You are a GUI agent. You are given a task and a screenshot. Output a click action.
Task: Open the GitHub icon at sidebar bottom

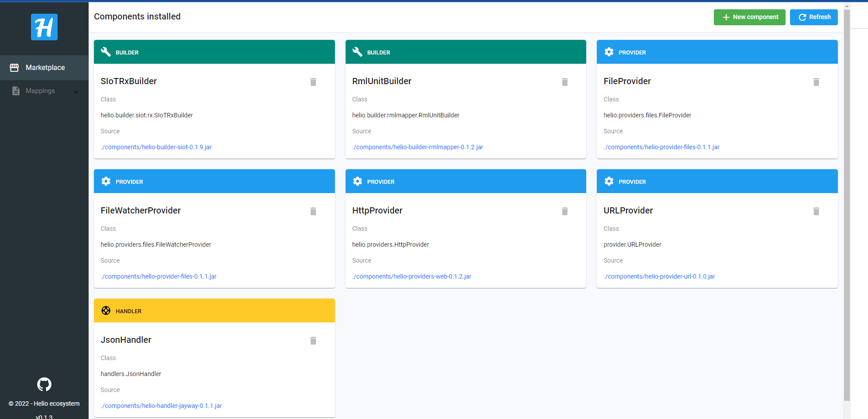click(44, 384)
